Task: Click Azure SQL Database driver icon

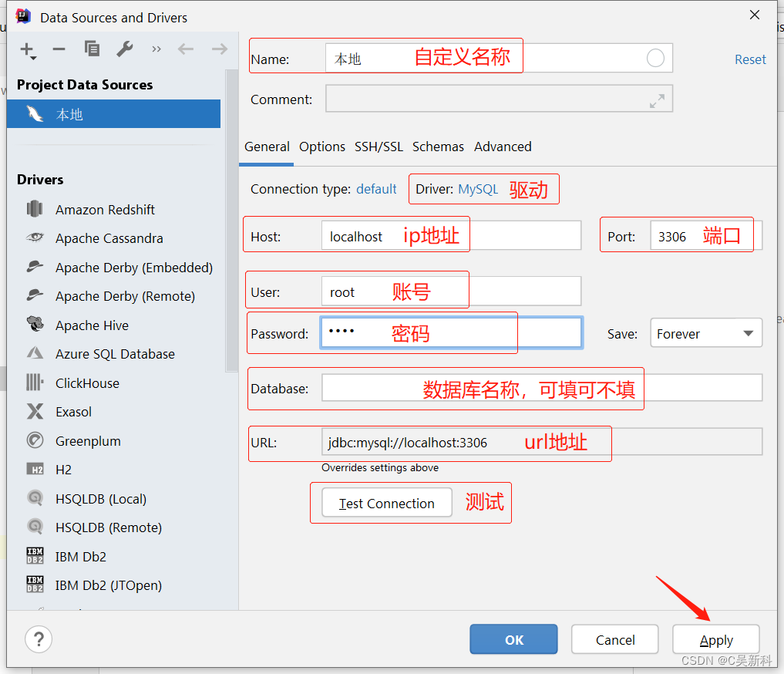Action: click(x=35, y=353)
